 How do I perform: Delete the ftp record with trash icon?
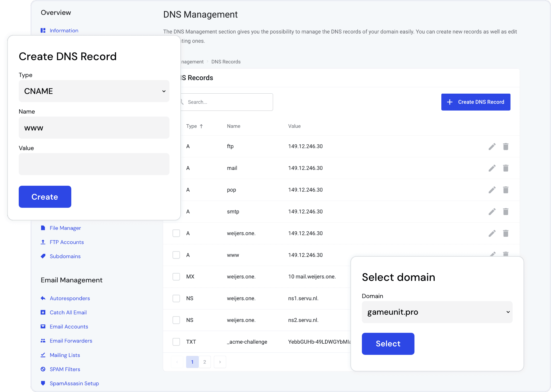click(x=506, y=146)
